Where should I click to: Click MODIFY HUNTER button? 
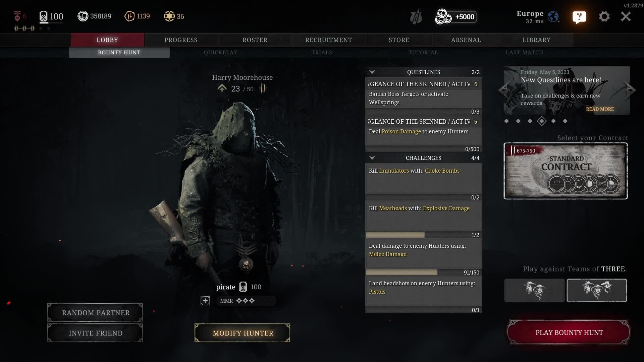click(x=243, y=333)
